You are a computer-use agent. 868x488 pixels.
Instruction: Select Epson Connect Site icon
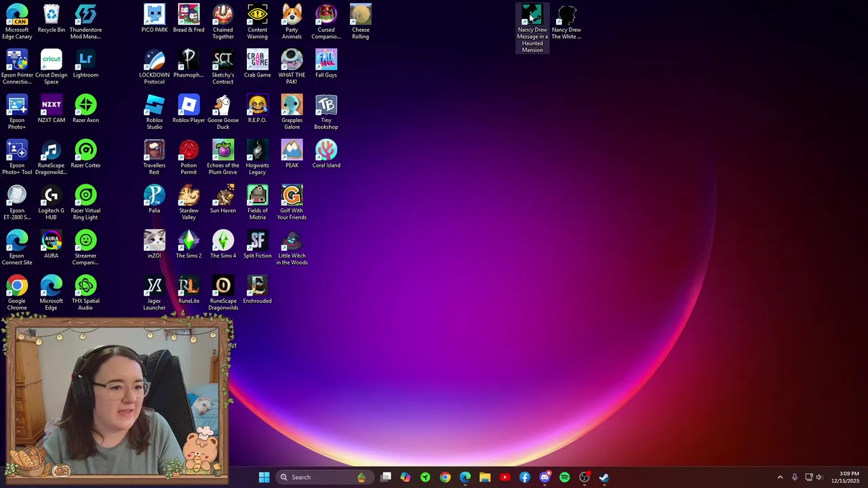17,248
